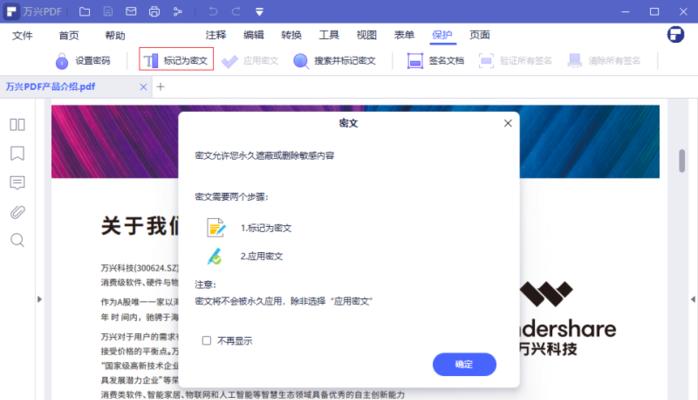This screenshot has width=698, height=400.
Task: Switch to the 页面 tab
Action: point(480,35)
